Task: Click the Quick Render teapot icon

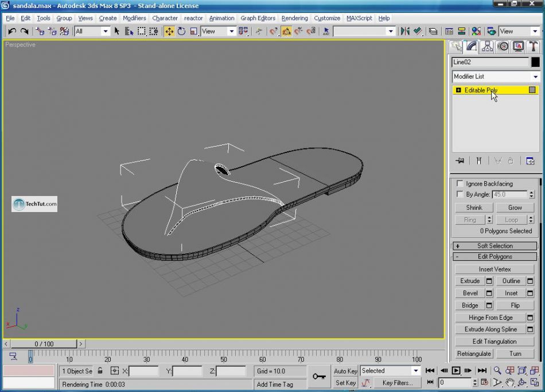Action: click(491, 32)
